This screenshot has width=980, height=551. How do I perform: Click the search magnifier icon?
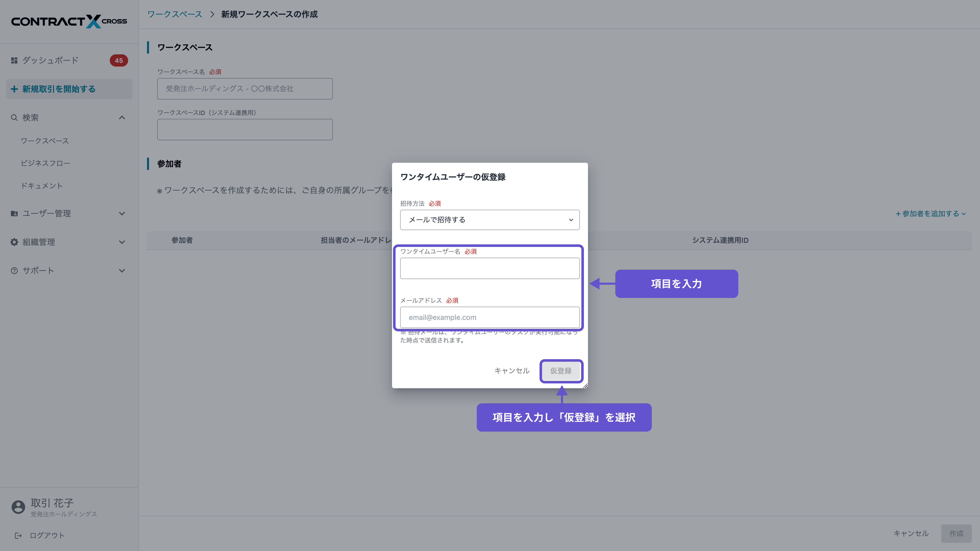click(x=14, y=118)
